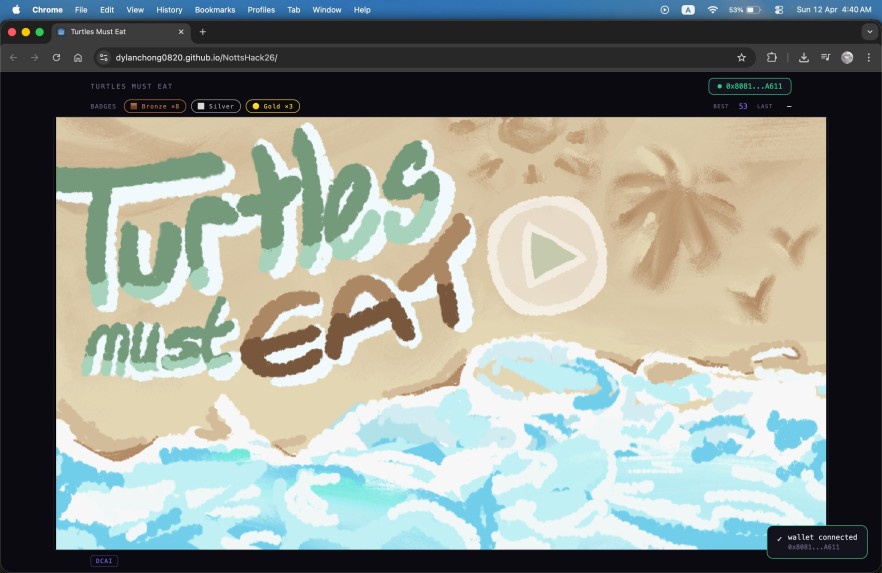Bookmark this page with the star icon
The image size is (882, 573).
741,58
